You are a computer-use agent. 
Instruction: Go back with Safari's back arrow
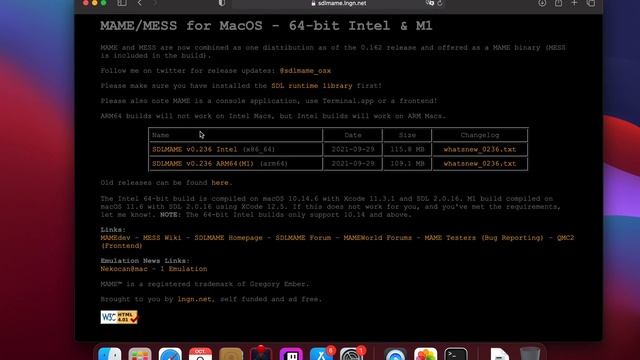tap(140, 3)
